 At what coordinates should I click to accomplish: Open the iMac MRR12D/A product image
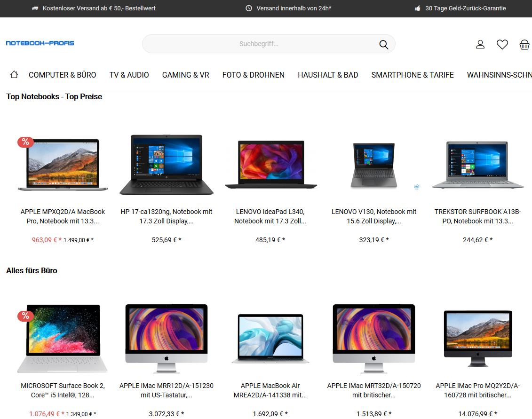[x=166, y=339]
